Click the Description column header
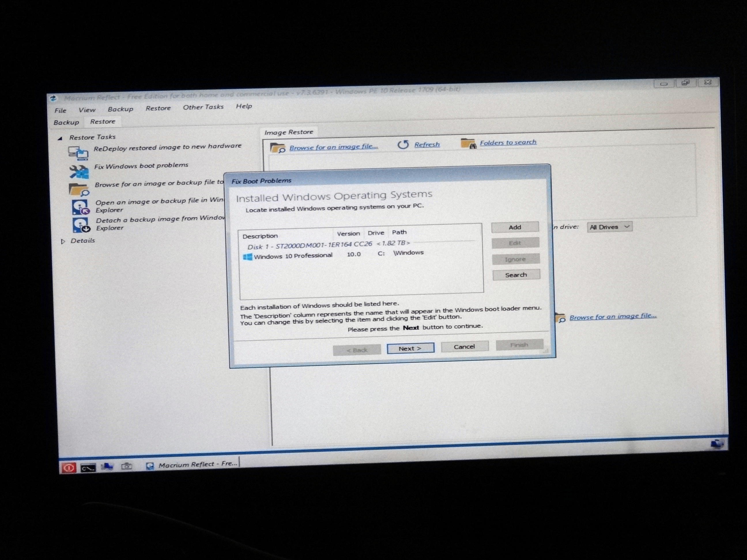 [260, 236]
